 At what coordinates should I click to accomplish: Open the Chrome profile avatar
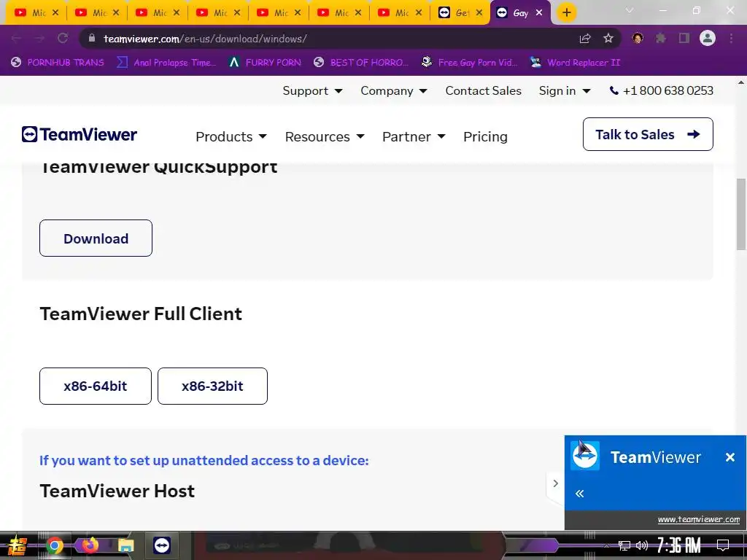[x=708, y=38]
